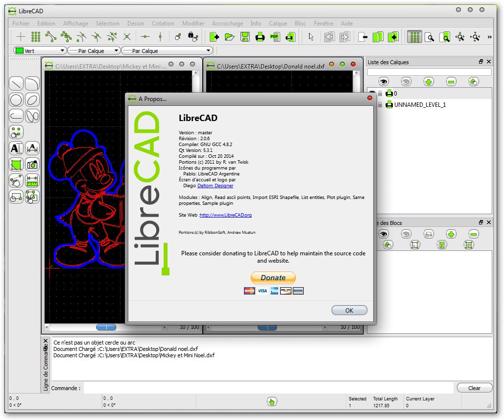
Task: Open the Calque menu
Action: click(278, 23)
